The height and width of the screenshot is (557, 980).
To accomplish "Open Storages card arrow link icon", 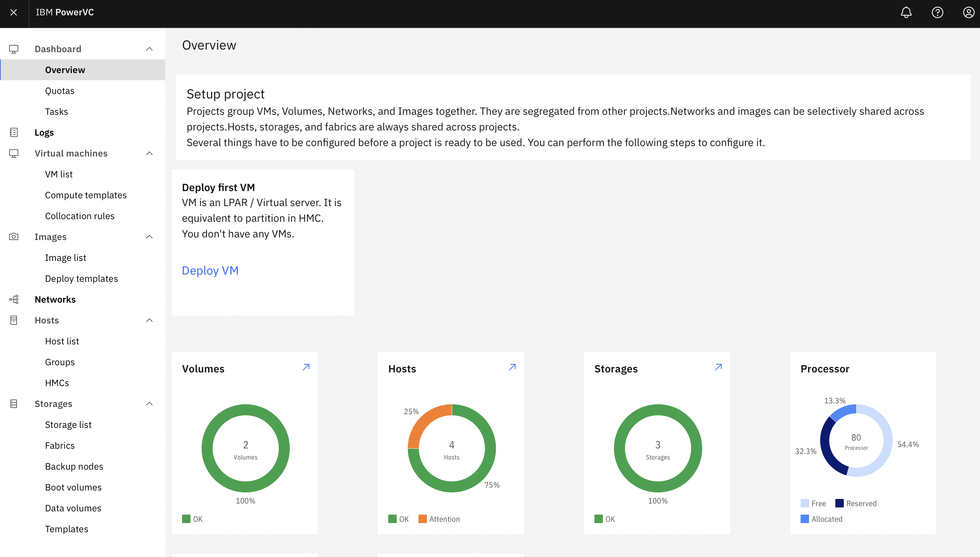I will coord(718,367).
